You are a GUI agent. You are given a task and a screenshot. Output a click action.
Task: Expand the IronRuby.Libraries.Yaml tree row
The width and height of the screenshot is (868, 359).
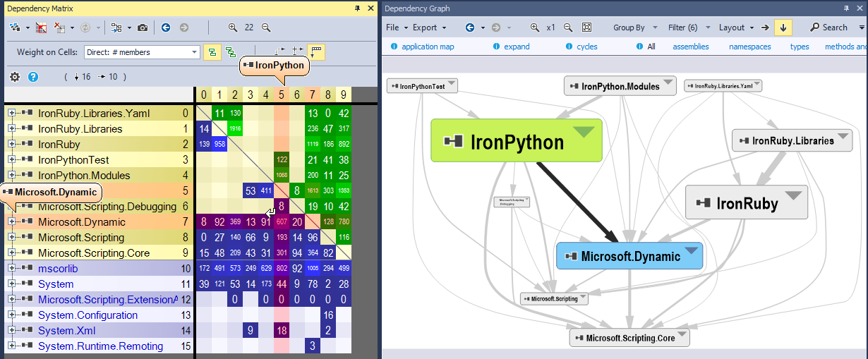(11, 113)
